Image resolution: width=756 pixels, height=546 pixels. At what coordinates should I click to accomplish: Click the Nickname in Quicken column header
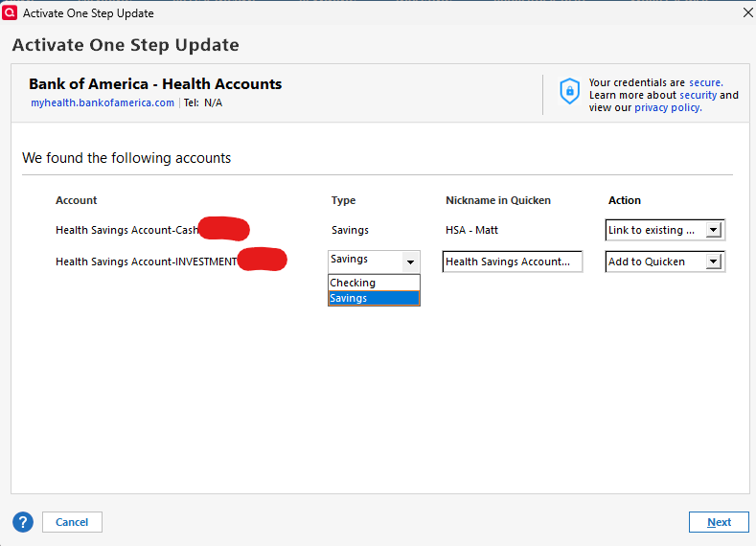coord(498,200)
